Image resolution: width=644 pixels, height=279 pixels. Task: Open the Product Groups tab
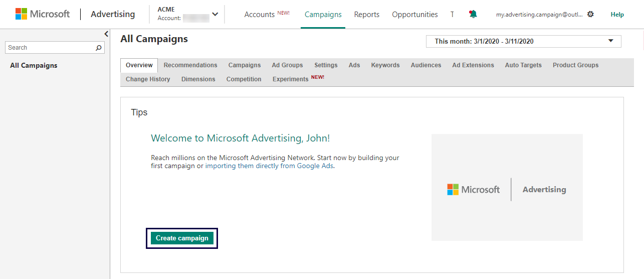[x=575, y=65]
